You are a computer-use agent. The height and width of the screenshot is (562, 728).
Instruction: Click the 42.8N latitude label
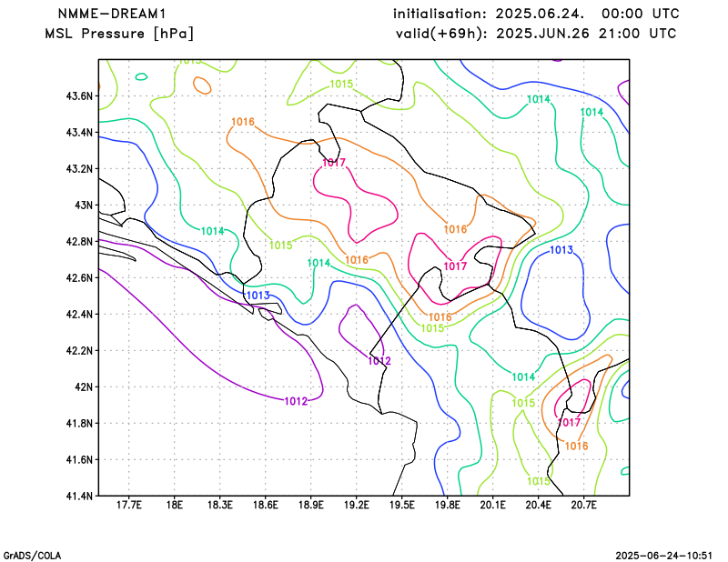tap(80, 242)
